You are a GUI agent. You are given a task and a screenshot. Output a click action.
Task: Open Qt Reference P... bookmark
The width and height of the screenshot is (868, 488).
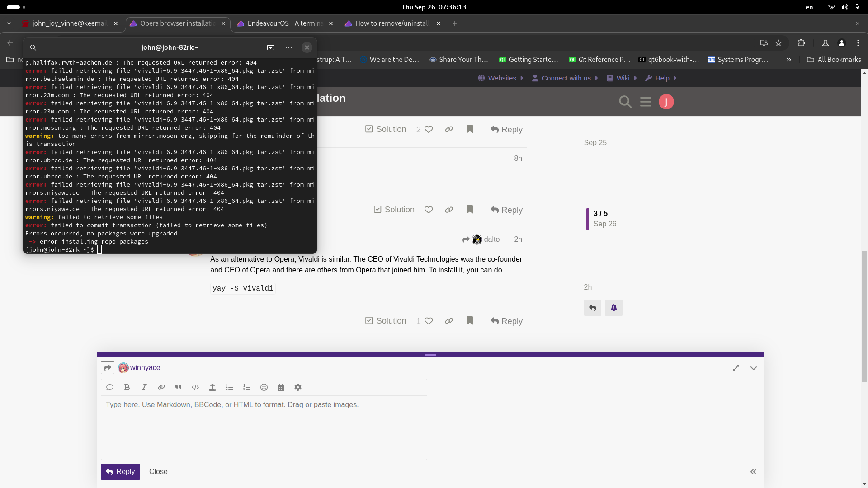tap(599, 60)
